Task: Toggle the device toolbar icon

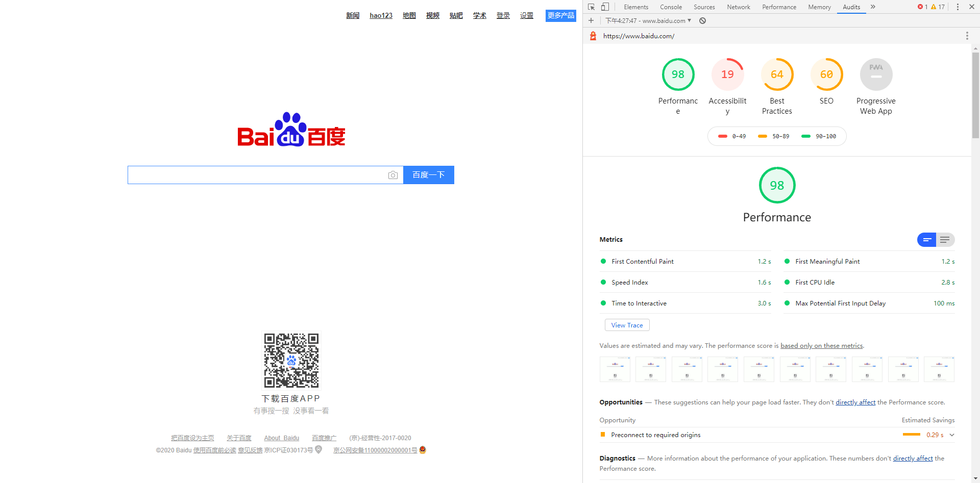Action: pos(605,7)
